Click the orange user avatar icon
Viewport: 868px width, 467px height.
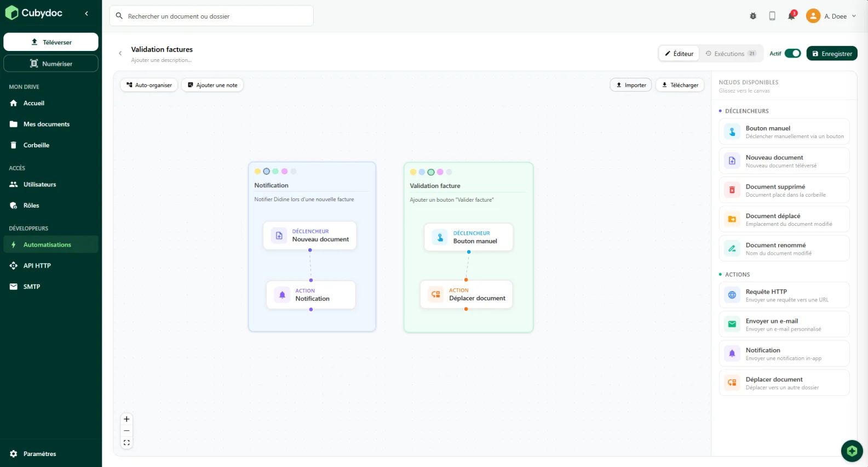(x=813, y=16)
